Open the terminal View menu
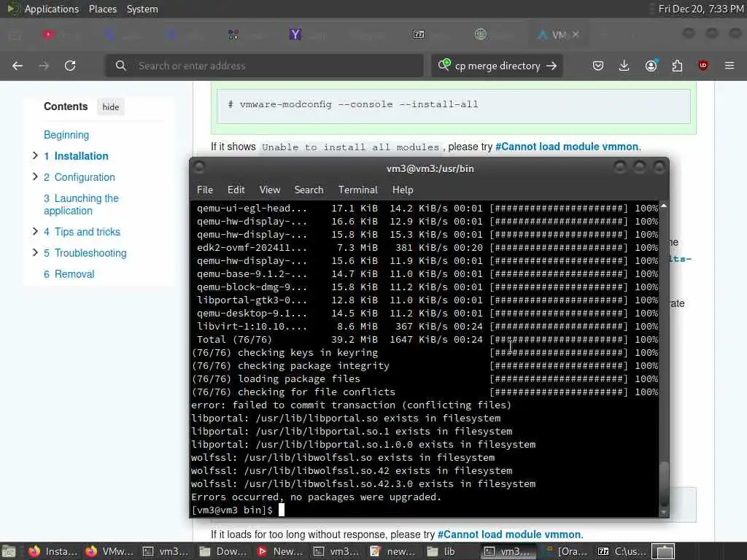This screenshot has height=560, width=747. tap(270, 190)
